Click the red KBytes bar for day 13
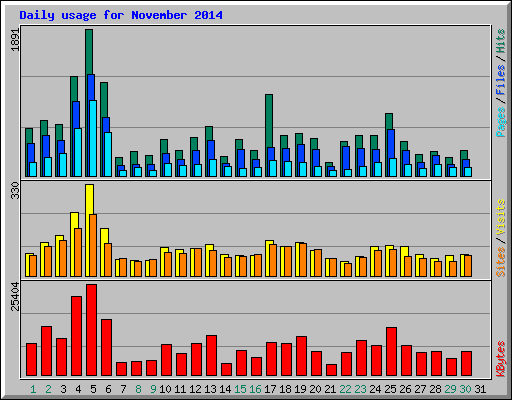This screenshot has height=400, width=512. tap(211, 356)
